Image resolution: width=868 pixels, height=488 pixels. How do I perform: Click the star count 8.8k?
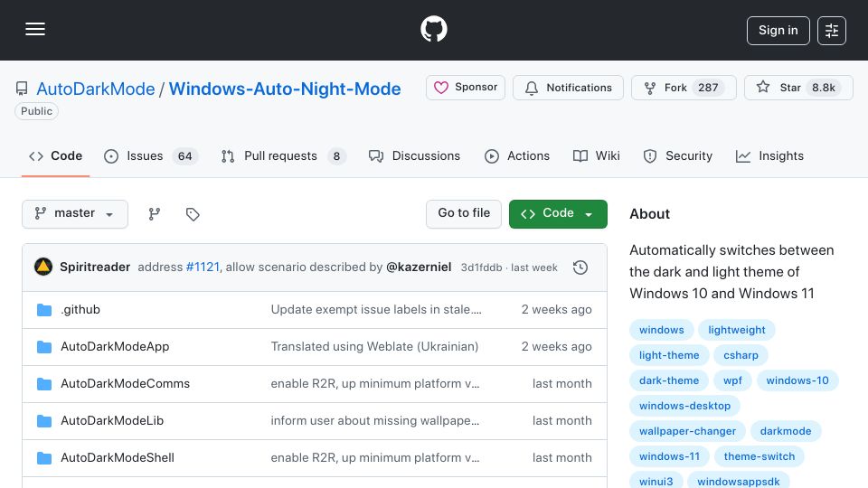823,88
